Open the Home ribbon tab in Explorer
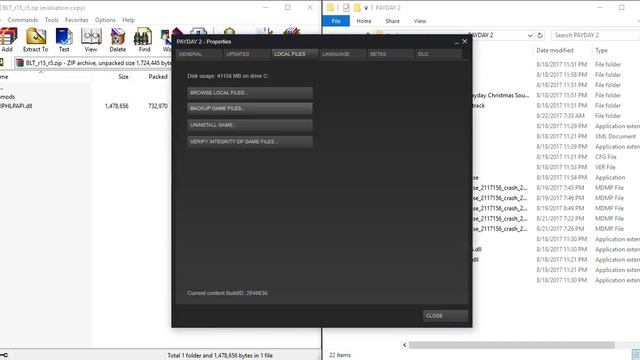 (x=364, y=21)
